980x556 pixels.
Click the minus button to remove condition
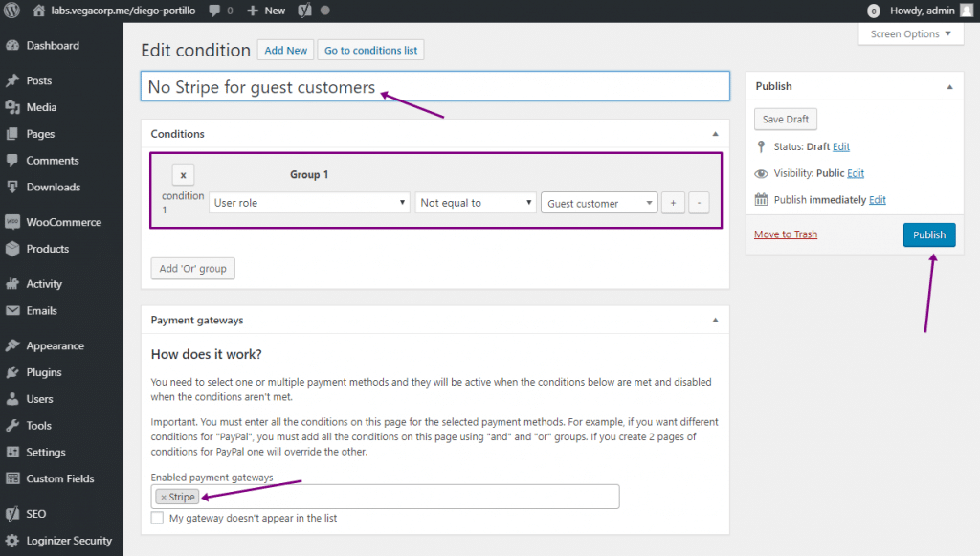(699, 203)
